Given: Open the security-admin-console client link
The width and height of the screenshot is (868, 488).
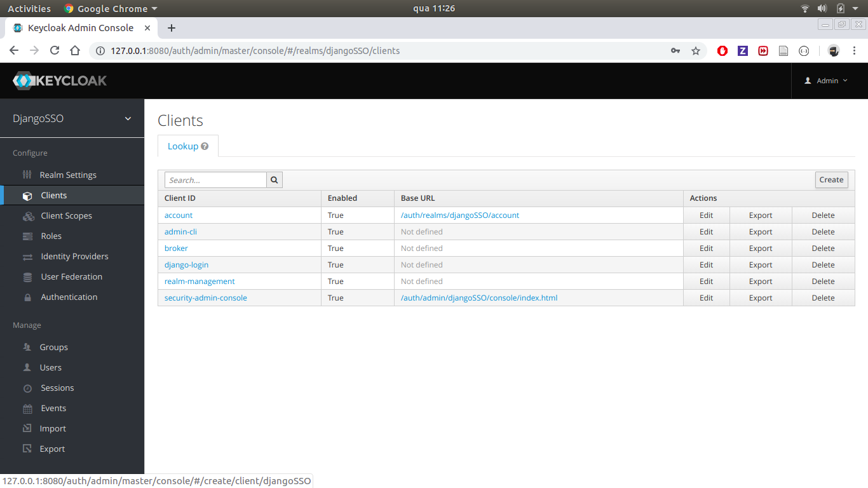Looking at the screenshot, I should click(206, 298).
